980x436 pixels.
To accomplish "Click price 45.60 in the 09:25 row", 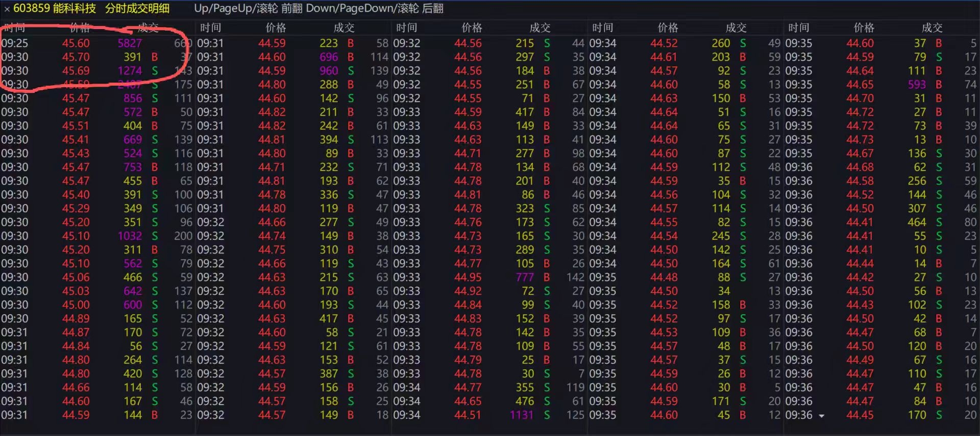I will (76, 43).
